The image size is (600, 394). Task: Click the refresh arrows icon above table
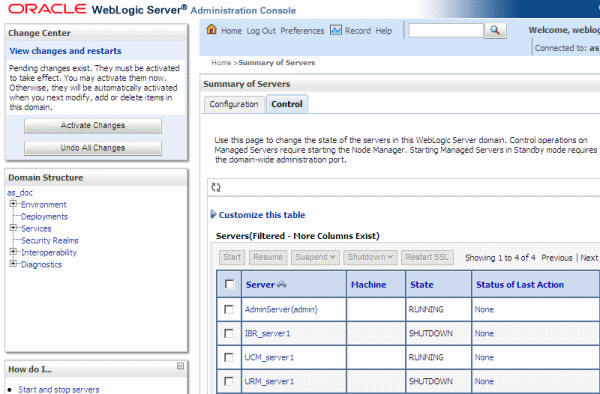216,187
